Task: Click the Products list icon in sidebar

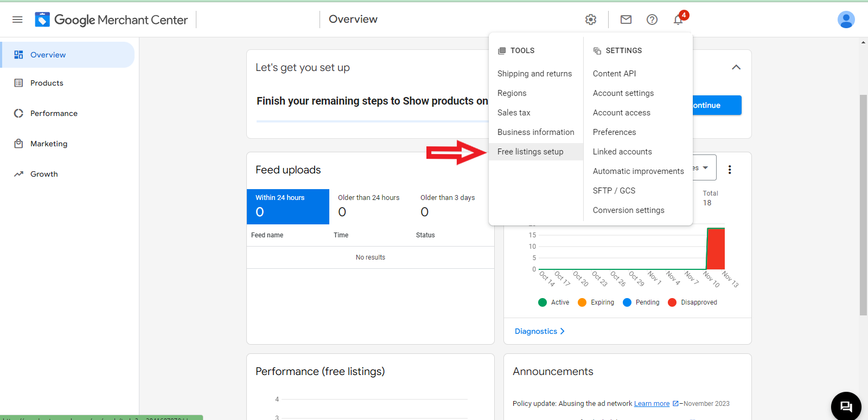Action: [x=18, y=83]
